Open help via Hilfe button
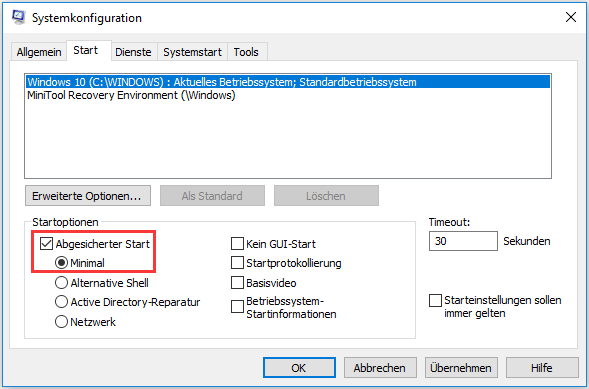 542,367
